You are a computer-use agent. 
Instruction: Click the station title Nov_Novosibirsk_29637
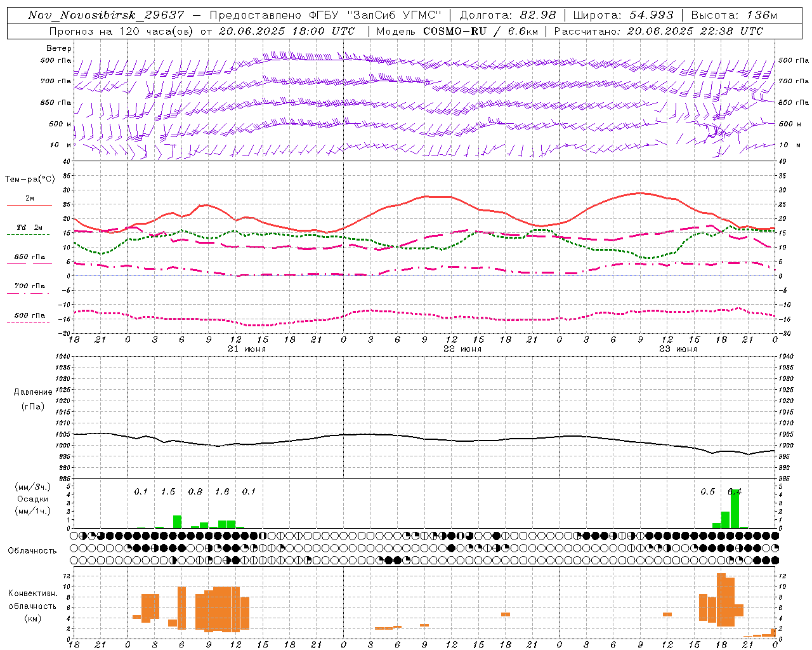(x=106, y=15)
